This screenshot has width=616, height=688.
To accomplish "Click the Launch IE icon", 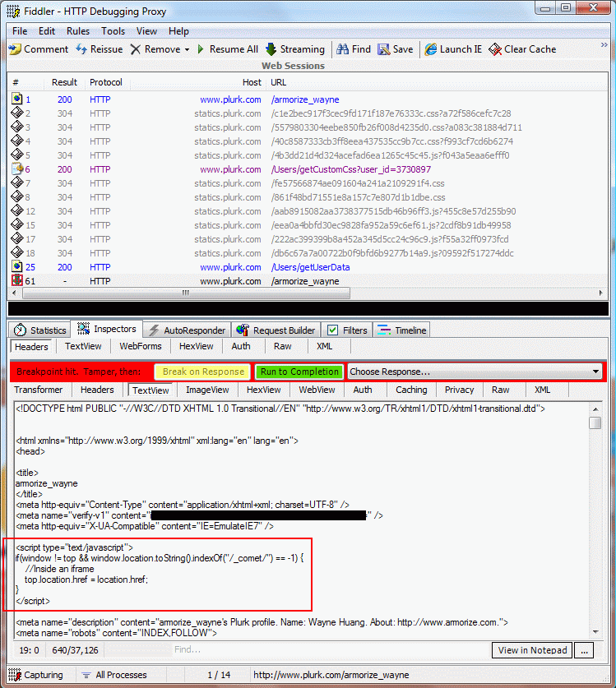I will tap(431, 49).
